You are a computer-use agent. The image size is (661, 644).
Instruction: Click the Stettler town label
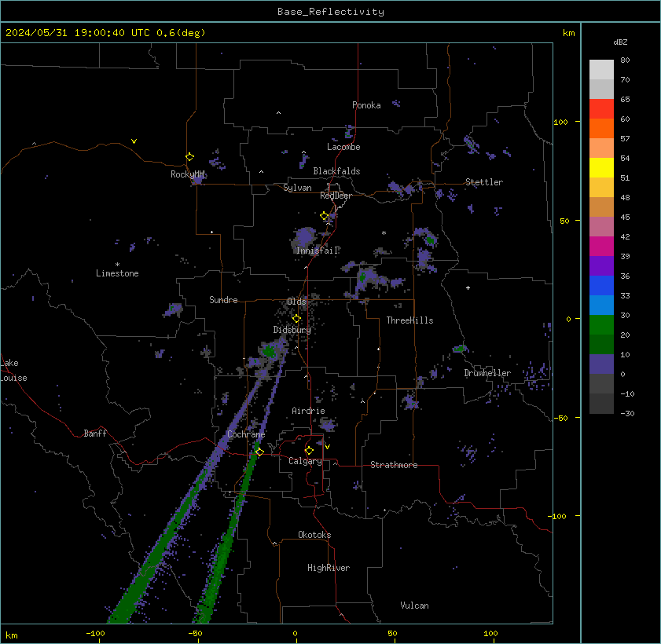point(484,182)
